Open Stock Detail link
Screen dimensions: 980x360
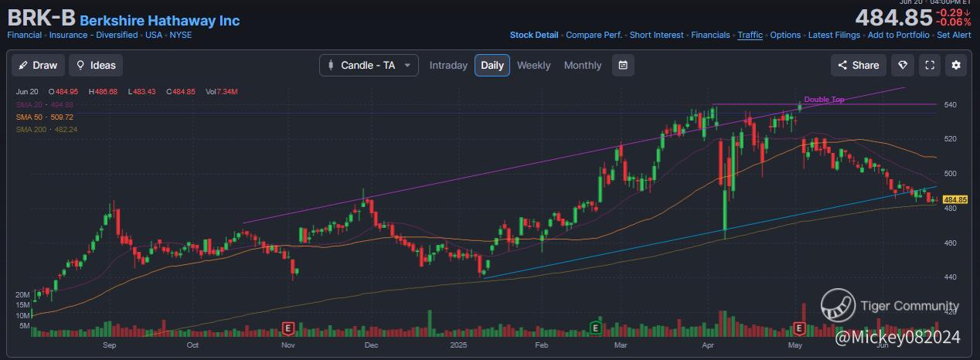(534, 35)
